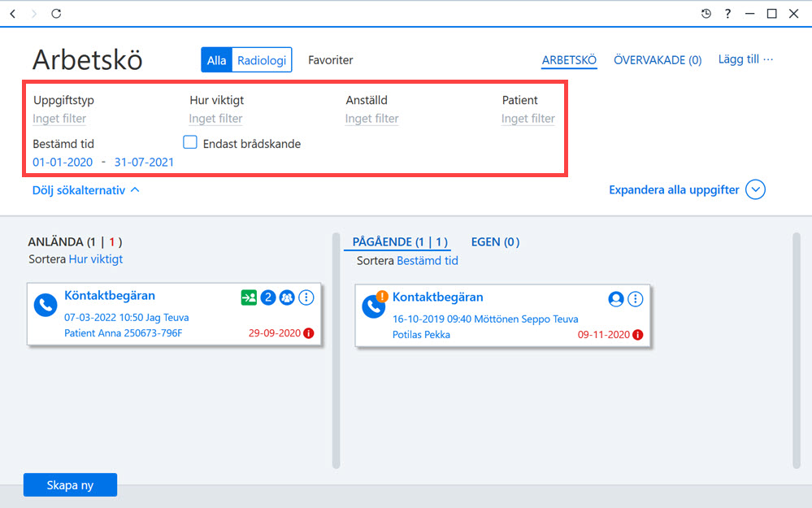Select the Alla filter toggle
The height and width of the screenshot is (508, 812).
(216, 60)
